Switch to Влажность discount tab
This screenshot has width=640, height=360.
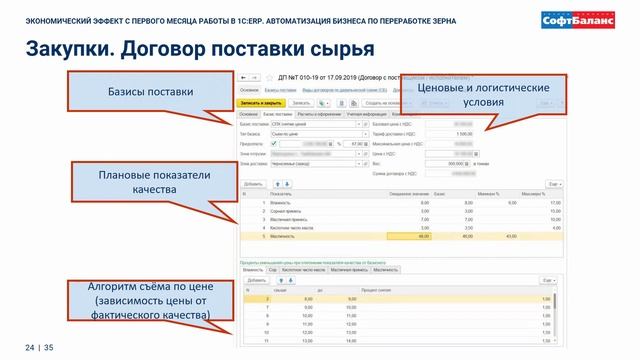253,270
